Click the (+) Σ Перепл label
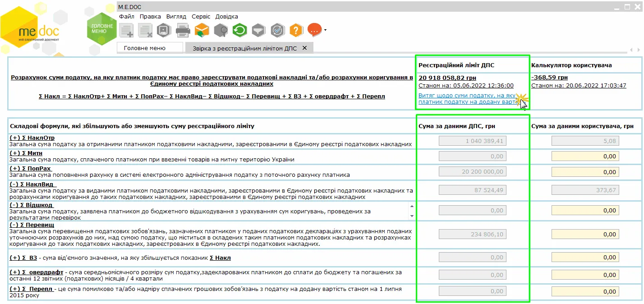 pos(31,289)
